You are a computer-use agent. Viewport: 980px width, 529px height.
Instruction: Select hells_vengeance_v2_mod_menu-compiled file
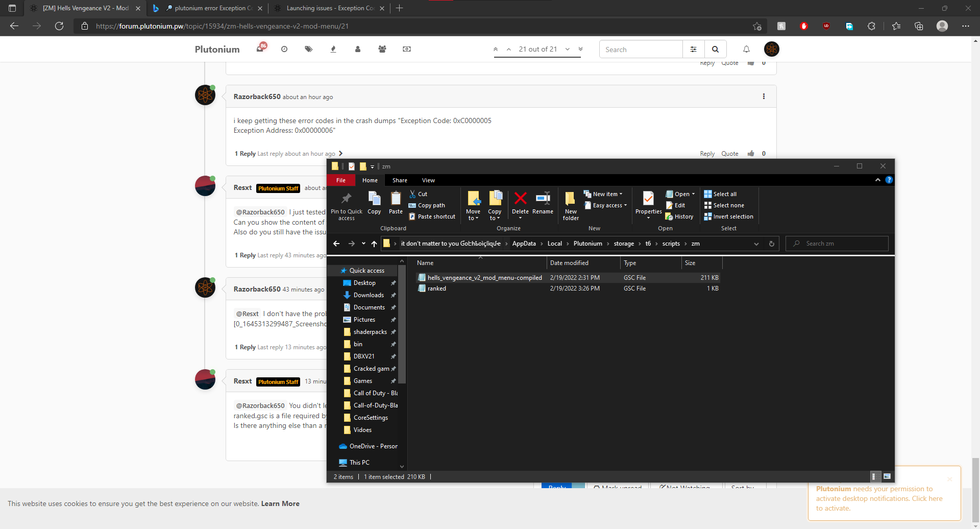[568, 278]
